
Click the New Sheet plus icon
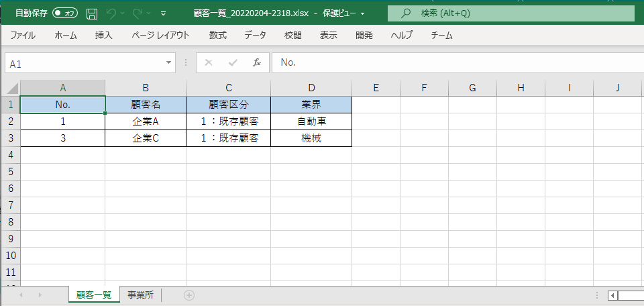point(189,295)
